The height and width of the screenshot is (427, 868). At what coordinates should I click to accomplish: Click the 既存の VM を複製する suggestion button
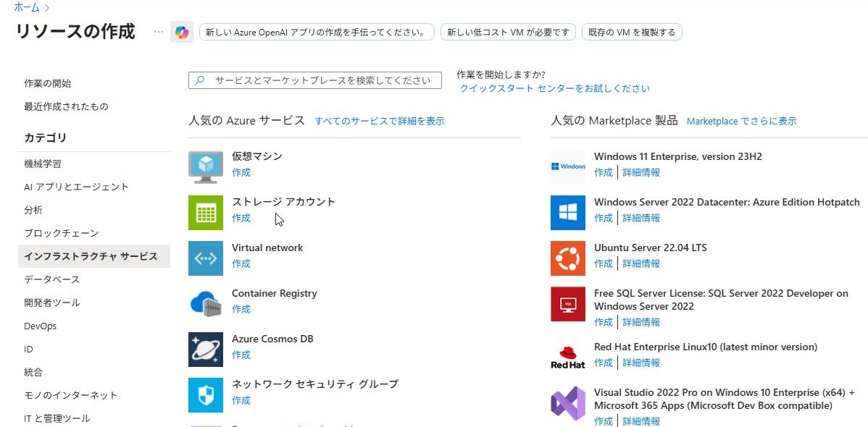pos(632,33)
